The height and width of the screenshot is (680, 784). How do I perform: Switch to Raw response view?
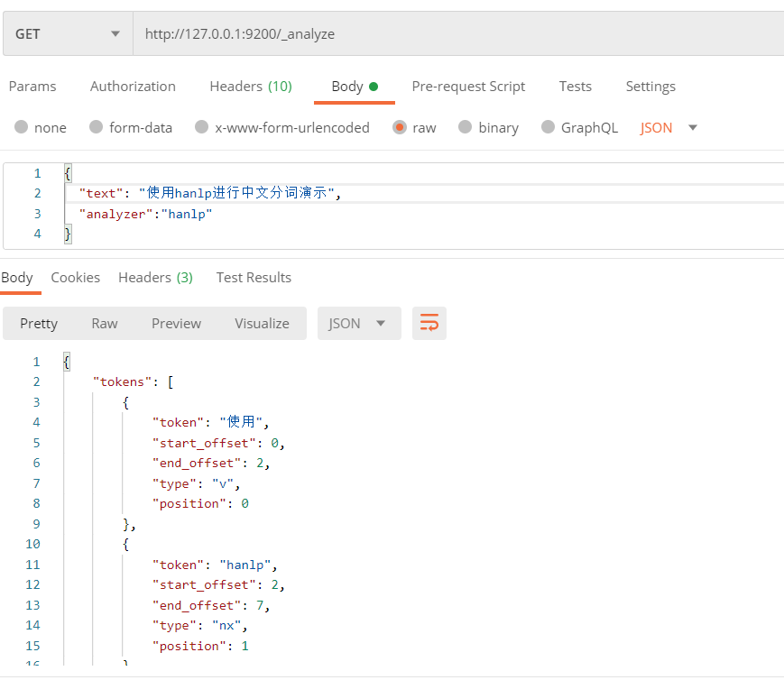[x=104, y=323]
